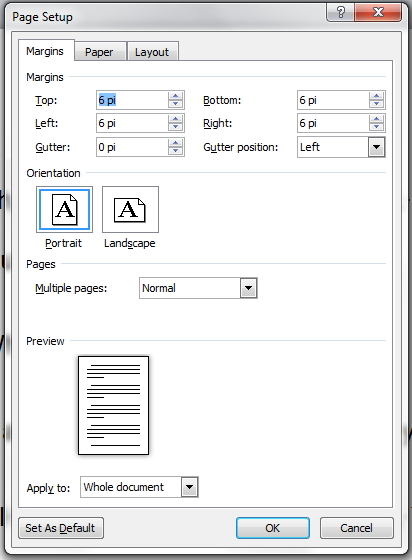Stay on the Margins tab
Screen dimensions: 412x560
45,51
